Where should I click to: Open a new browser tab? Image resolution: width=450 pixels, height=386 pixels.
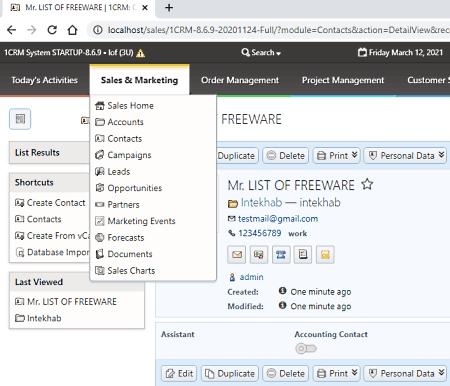coord(169,7)
